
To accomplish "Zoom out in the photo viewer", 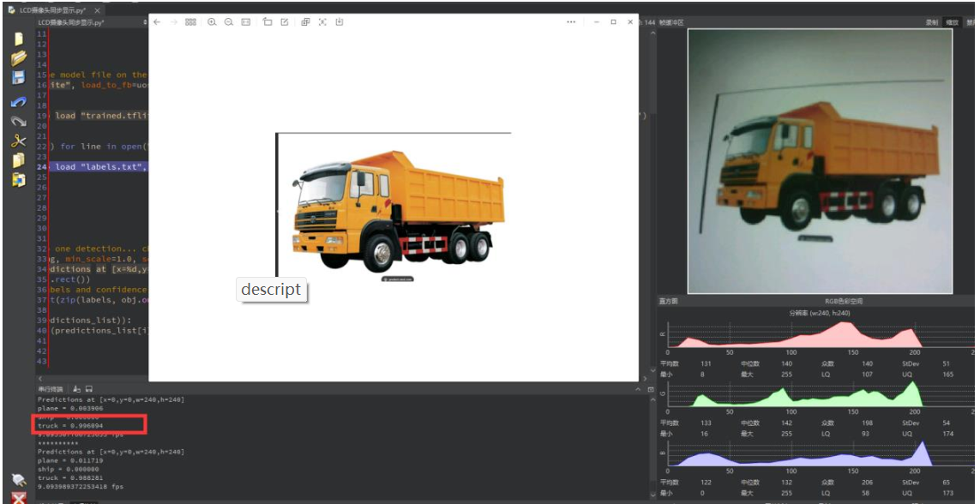I will point(229,22).
